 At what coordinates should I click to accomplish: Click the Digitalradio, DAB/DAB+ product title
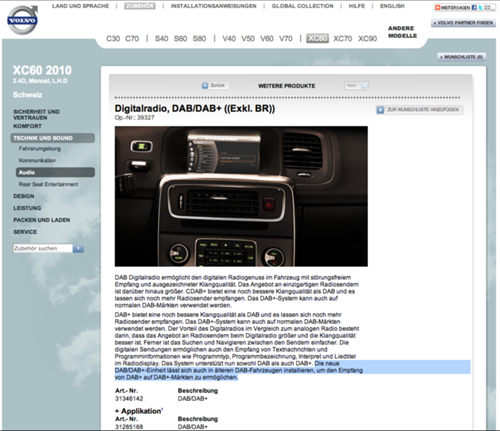pos(195,109)
